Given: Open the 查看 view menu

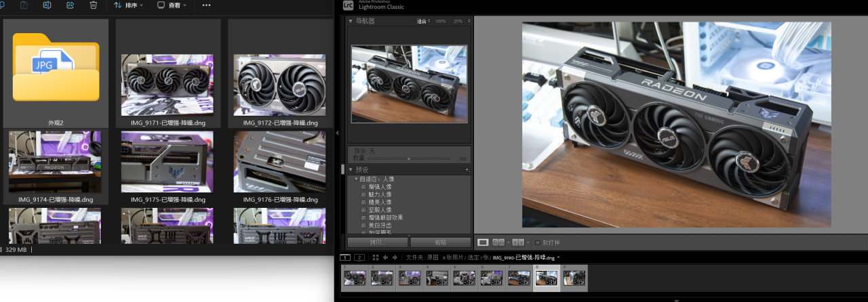Looking at the screenshot, I should [x=174, y=5].
